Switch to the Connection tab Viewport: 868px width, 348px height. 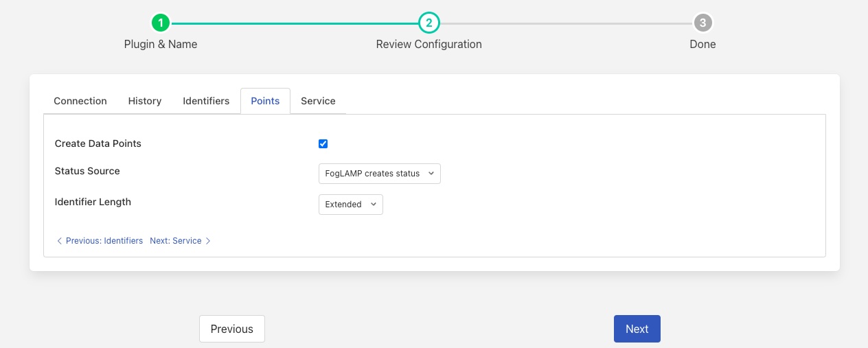[x=80, y=101]
